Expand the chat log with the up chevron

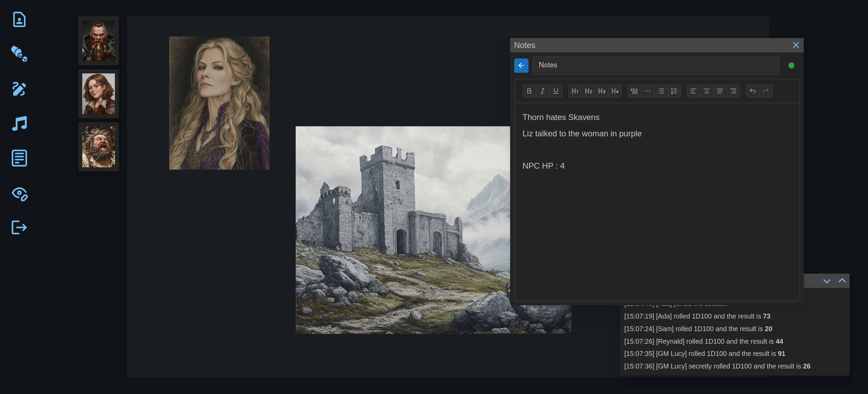click(842, 280)
